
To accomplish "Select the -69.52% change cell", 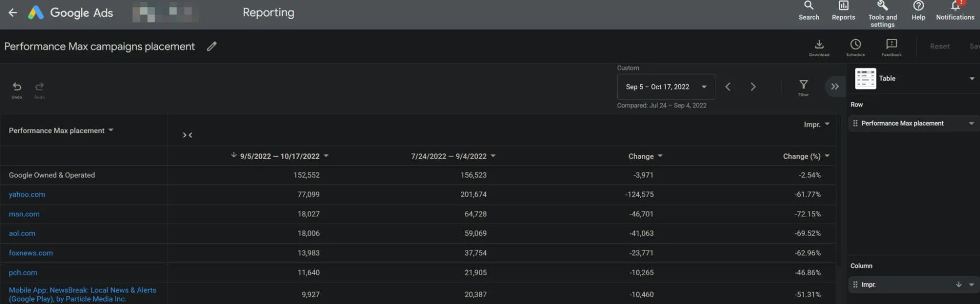I will pos(807,233).
